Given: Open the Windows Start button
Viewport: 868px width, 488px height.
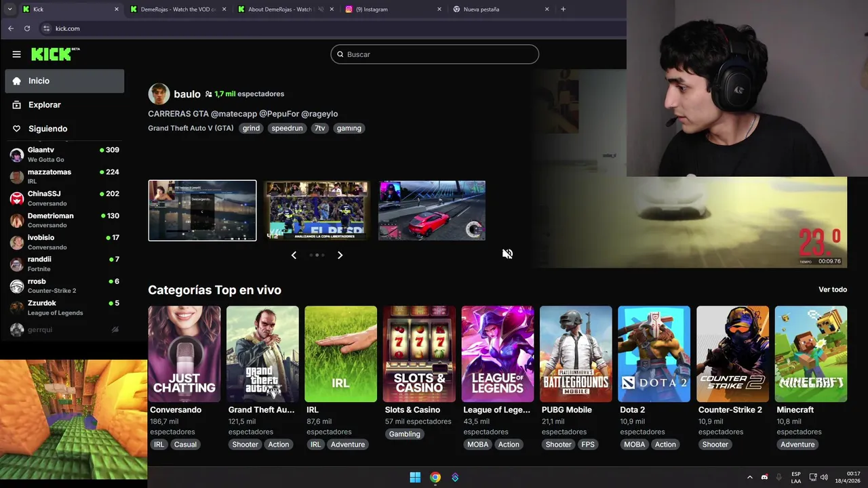Looking at the screenshot, I should click(x=415, y=477).
